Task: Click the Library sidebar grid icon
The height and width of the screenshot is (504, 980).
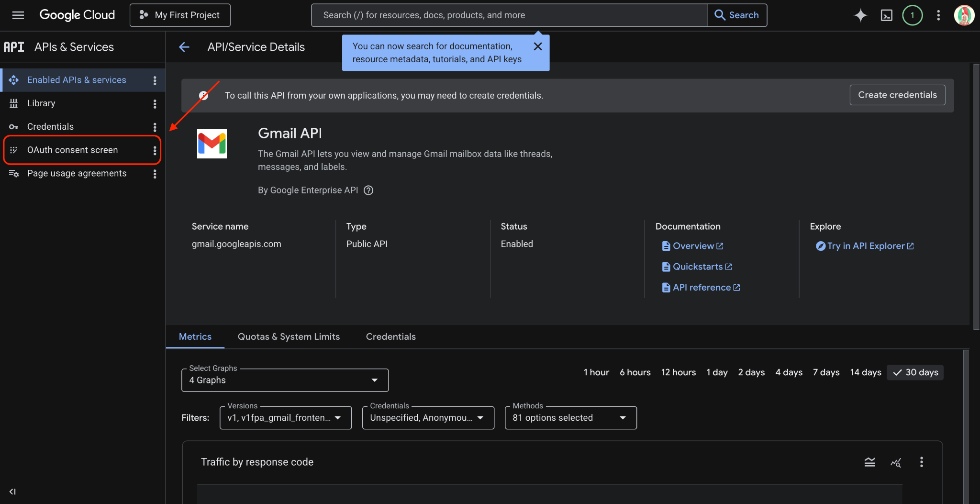Action: click(14, 103)
